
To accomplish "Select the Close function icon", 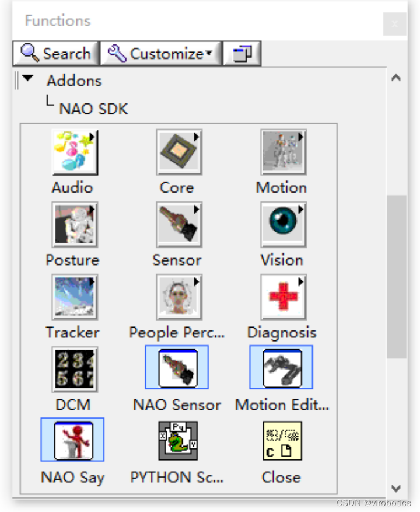I will point(282,441).
